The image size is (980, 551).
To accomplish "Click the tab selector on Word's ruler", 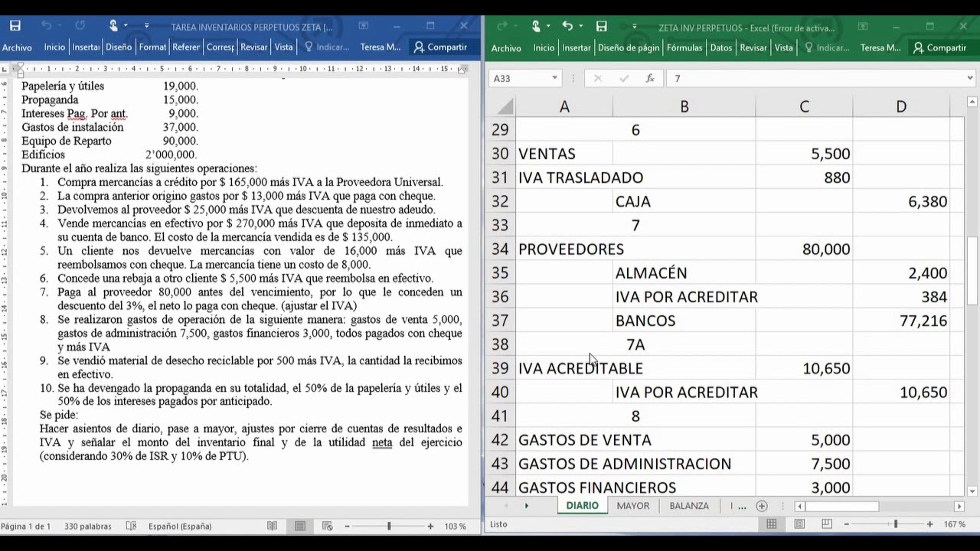I will click(5, 69).
